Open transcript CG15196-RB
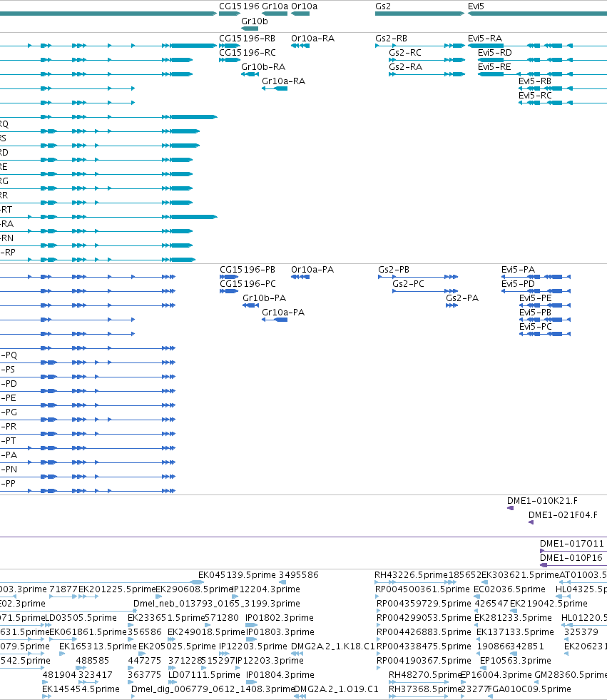Image resolution: width=607 pixels, height=700 pixels. coord(247,39)
